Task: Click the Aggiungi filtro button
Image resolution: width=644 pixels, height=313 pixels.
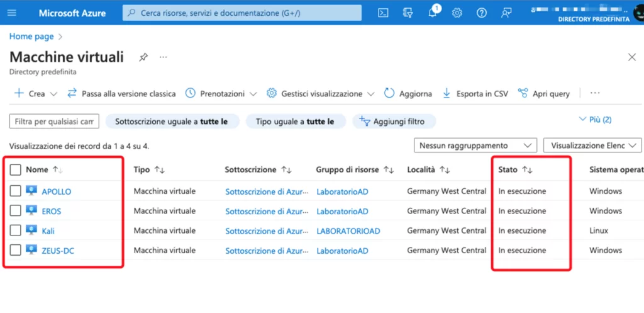Action: [394, 121]
